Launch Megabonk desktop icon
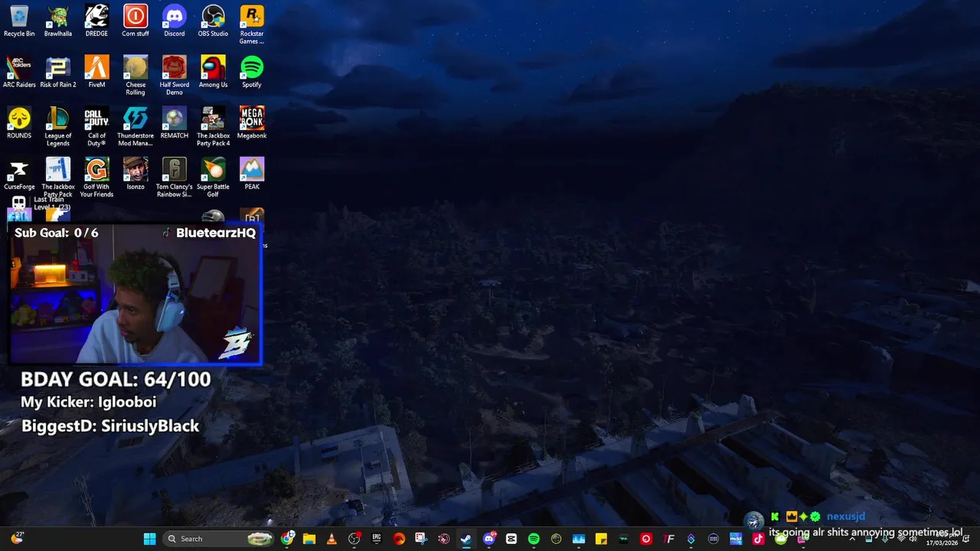The height and width of the screenshot is (551, 980). [x=252, y=122]
